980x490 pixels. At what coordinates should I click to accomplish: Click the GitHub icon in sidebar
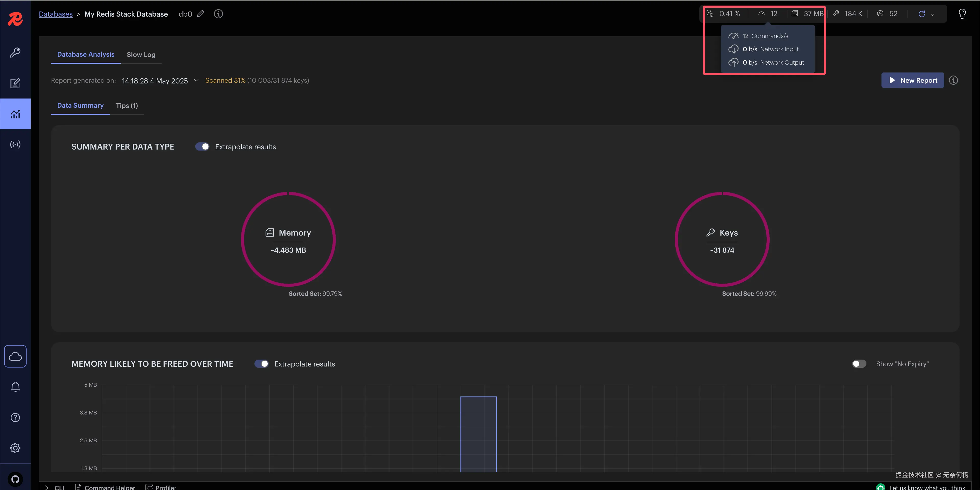[15, 479]
